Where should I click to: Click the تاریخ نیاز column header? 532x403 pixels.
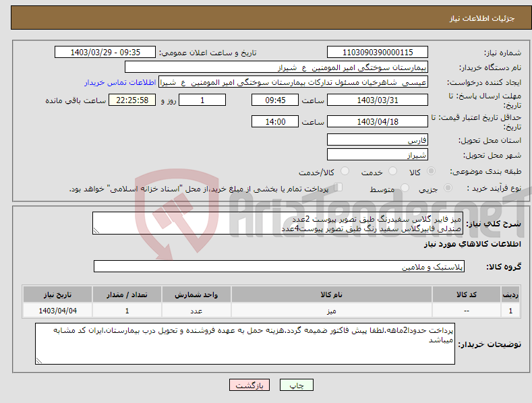57,294
